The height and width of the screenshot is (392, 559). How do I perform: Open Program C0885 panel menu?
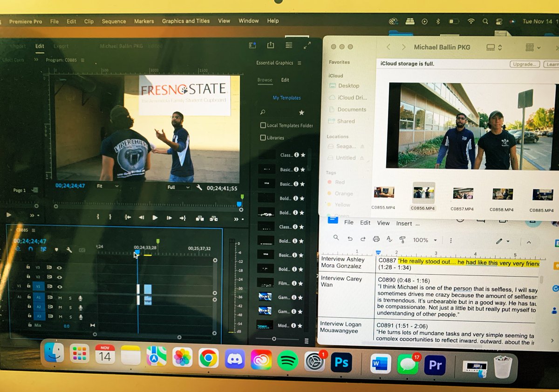[x=82, y=60]
